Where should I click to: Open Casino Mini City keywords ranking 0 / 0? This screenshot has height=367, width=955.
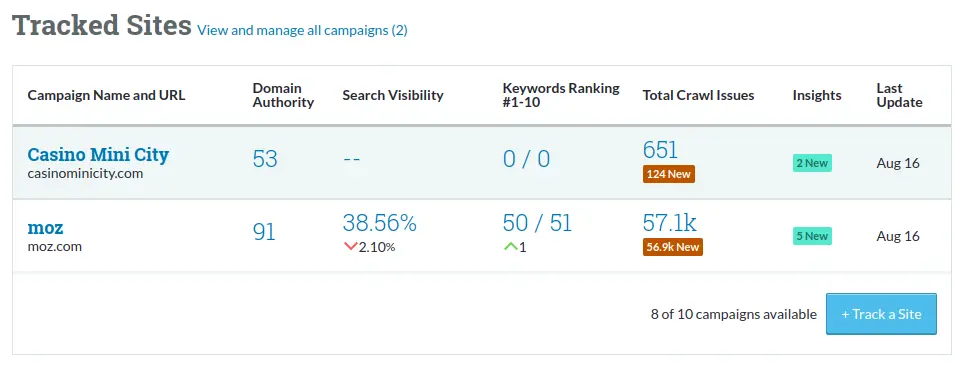[526, 159]
